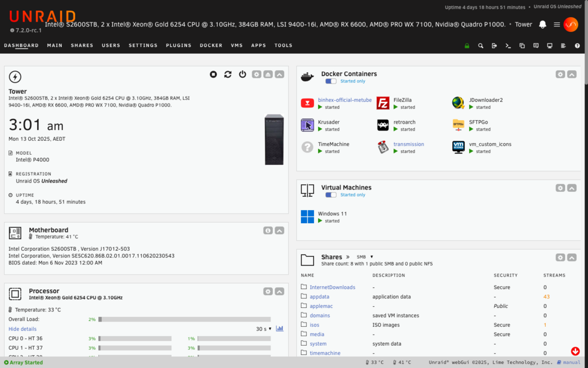Viewport: 588px width, 368px height.
Task: Click the page vertical scrollbar
Action: [x=586, y=41]
